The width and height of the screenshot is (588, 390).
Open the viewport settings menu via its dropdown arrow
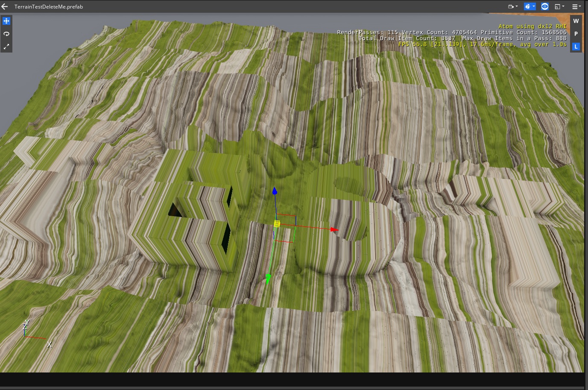580,6
